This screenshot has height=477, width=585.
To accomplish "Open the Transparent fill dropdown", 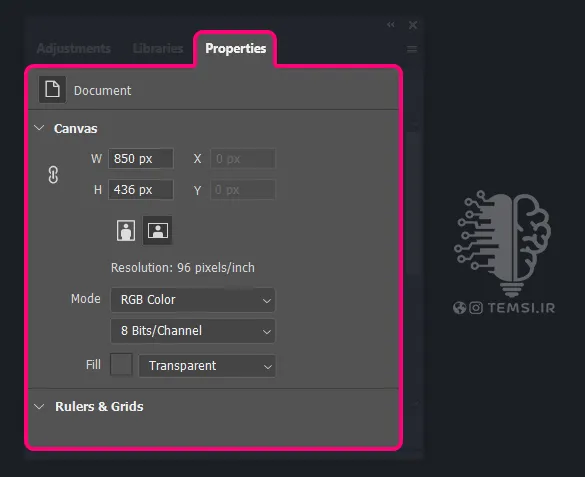I will 207,366.
